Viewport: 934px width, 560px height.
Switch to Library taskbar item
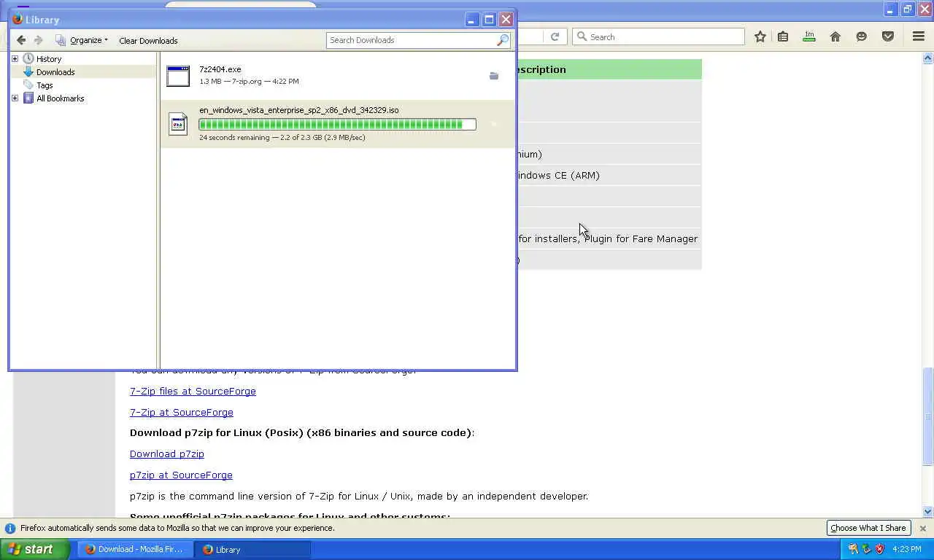[253, 550]
